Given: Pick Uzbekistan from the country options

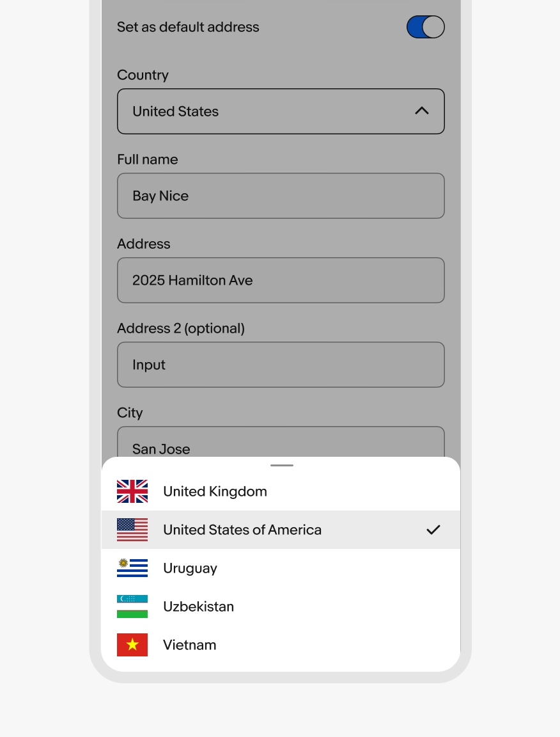Looking at the screenshot, I should click(198, 606).
